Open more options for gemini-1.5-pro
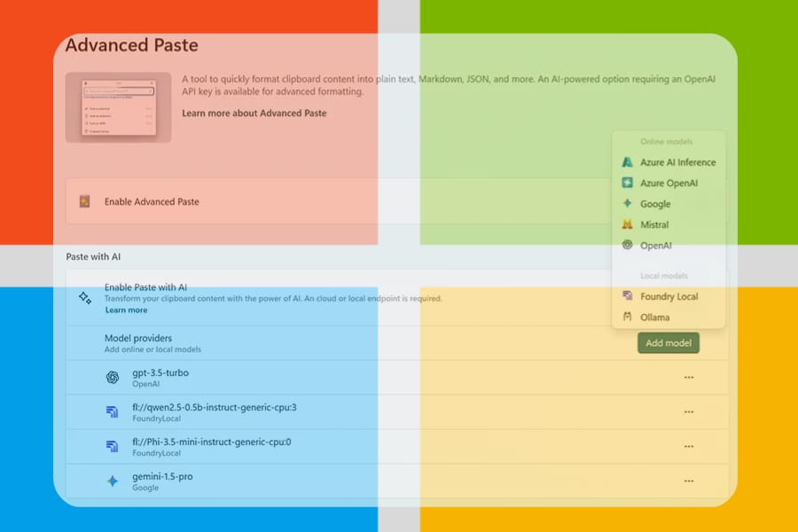798x532 pixels. pos(689,481)
